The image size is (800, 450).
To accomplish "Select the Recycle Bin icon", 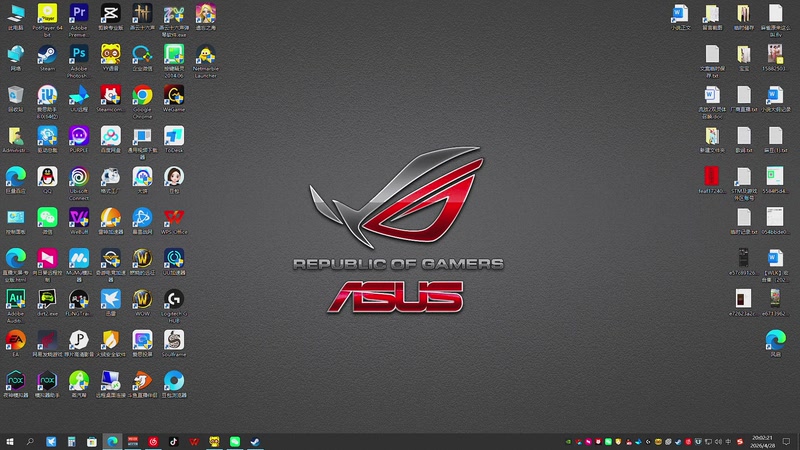I will tap(16, 96).
